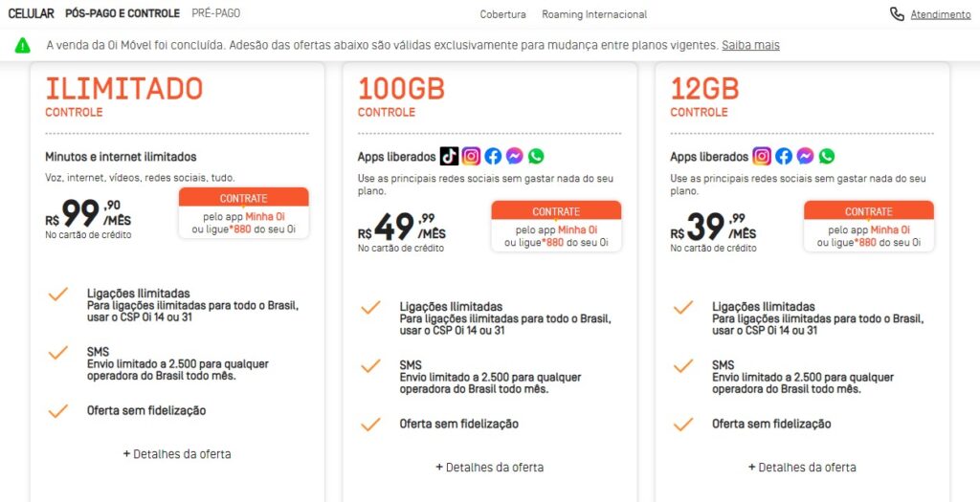Click the TikTok icon in 100GB plan
The width and height of the screenshot is (980, 502).
pyautogui.click(x=449, y=156)
